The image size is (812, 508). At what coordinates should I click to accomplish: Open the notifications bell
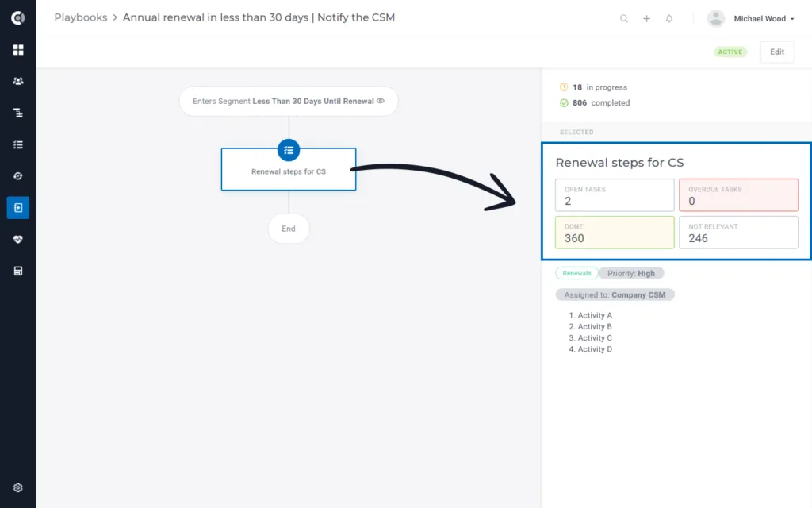point(669,19)
